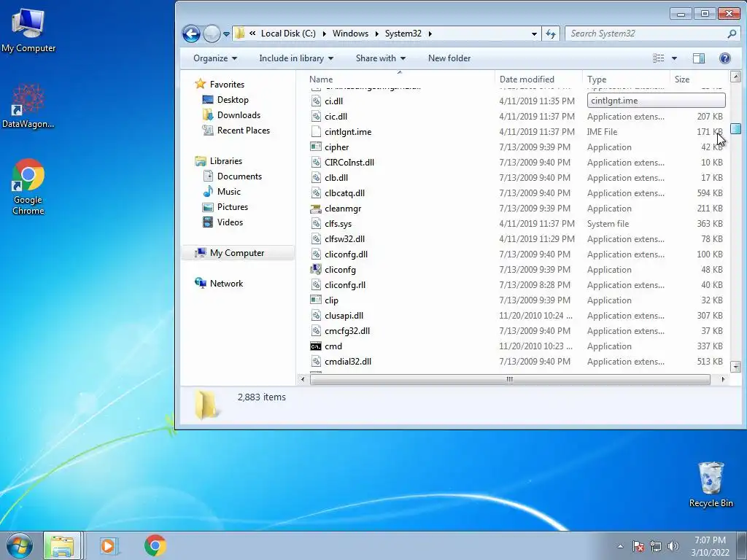Viewport: 747px width, 560px height.
Task: Select the cic.dll file
Action: [x=336, y=116]
